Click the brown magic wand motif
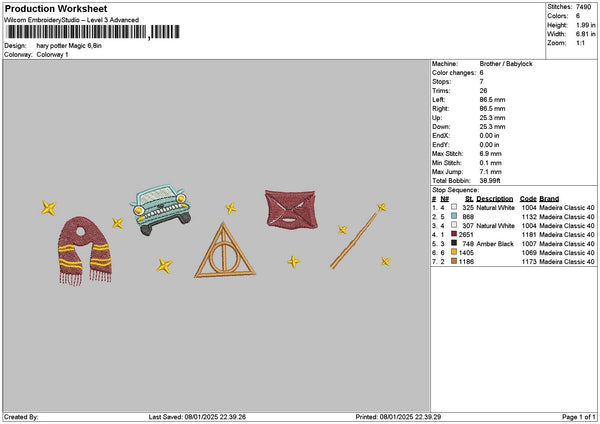The image size is (600, 424). [354, 240]
